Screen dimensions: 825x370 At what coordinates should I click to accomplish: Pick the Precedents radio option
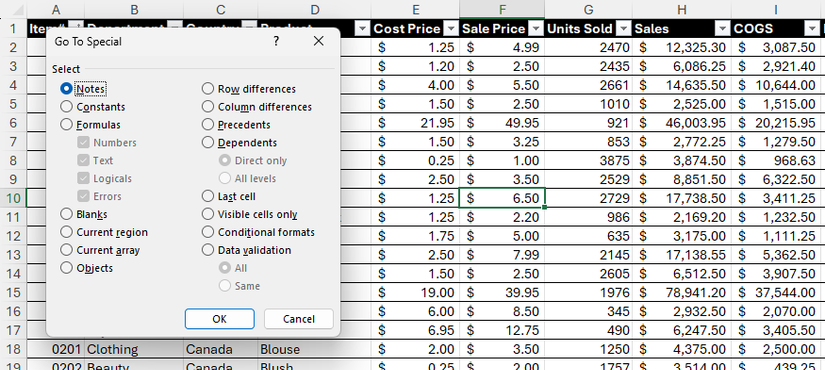click(x=208, y=125)
